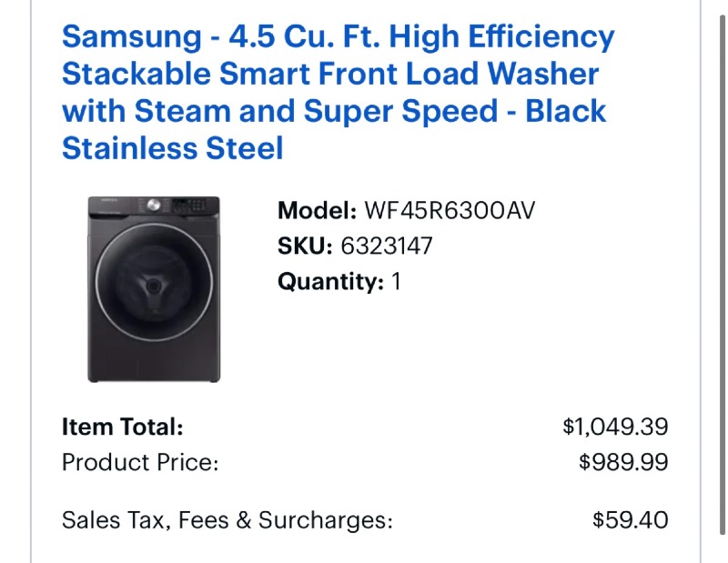Select the SKU number 6323147
This screenshot has height=563, width=728.
click(387, 246)
